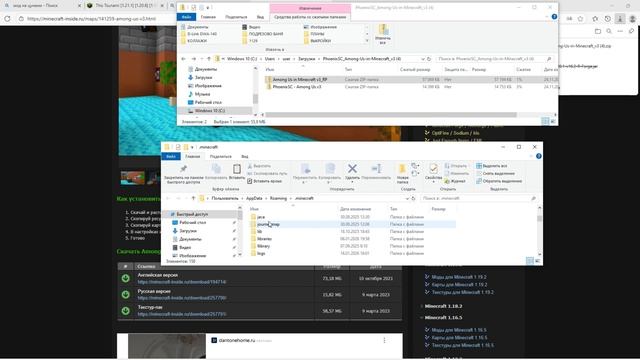The width and height of the screenshot is (640, 360).
Task: Click Paste Shortcut in .minecraft ribbon
Action: coord(265,181)
